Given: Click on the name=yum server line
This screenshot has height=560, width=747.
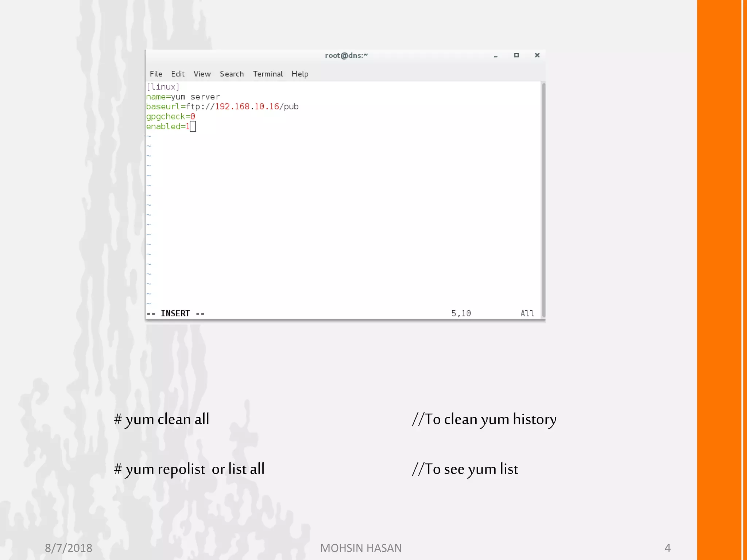Looking at the screenshot, I should [183, 97].
